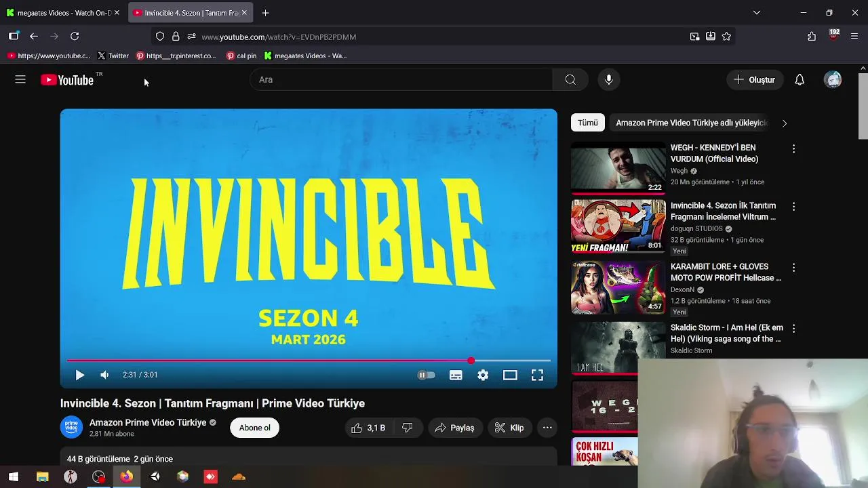Share the video via Paylaş button
This screenshot has width=868, height=488.
click(x=454, y=428)
